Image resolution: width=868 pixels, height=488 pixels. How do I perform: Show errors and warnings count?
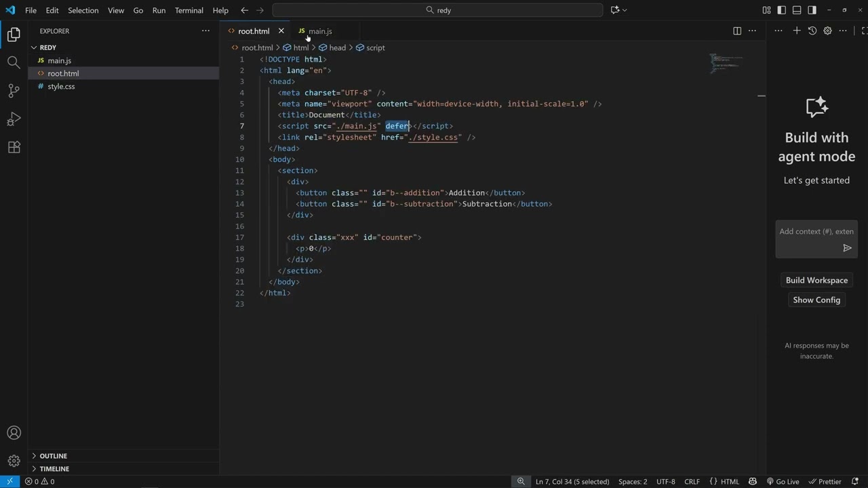[x=39, y=481]
